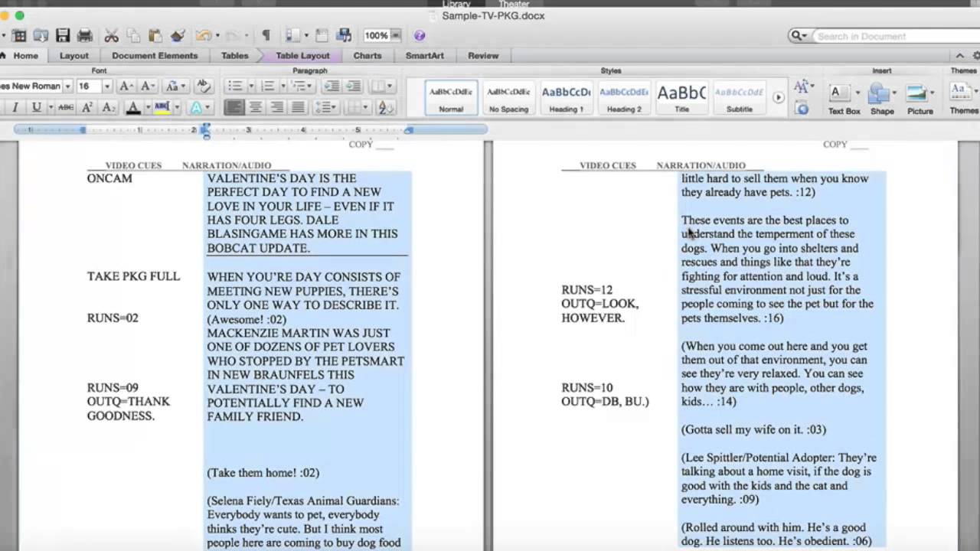Viewport: 980px width, 551px height.
Task: Toggle show paragraph marks
Action: click(x=266, y=35)
